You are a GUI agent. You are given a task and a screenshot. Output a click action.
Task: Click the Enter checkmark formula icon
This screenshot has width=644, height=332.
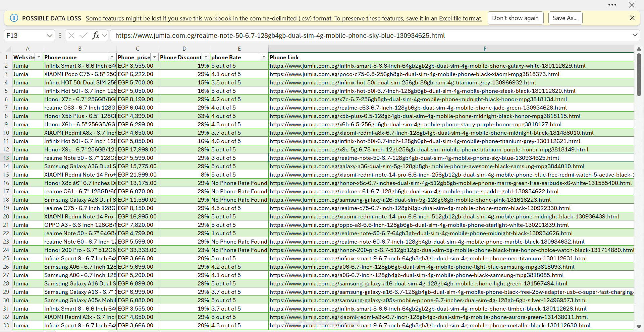pos(84,36)
